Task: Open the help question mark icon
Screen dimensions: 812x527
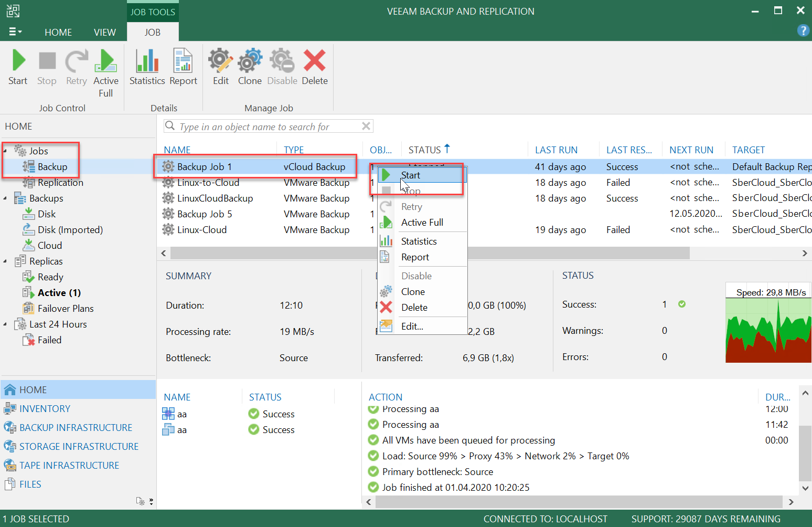Action: coord(803,30)
